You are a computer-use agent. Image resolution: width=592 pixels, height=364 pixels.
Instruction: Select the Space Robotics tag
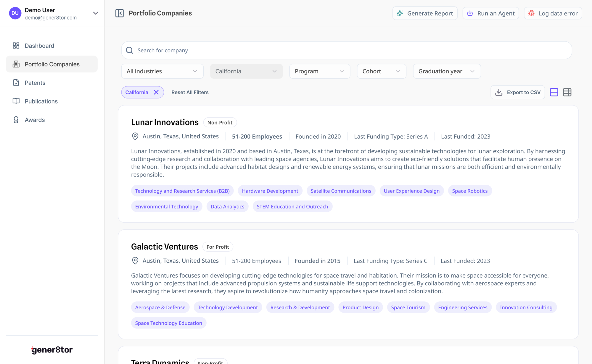(x=470, y=191)
